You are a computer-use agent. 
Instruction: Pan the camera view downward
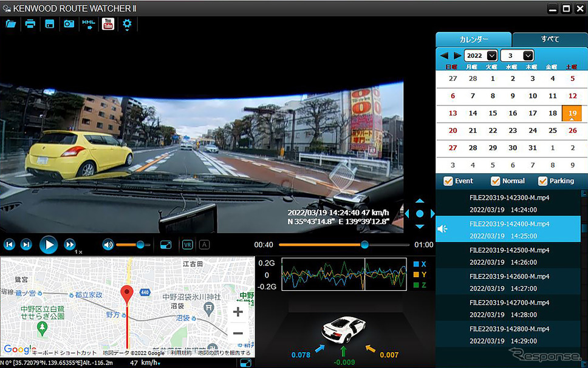(x=420, y=227)
